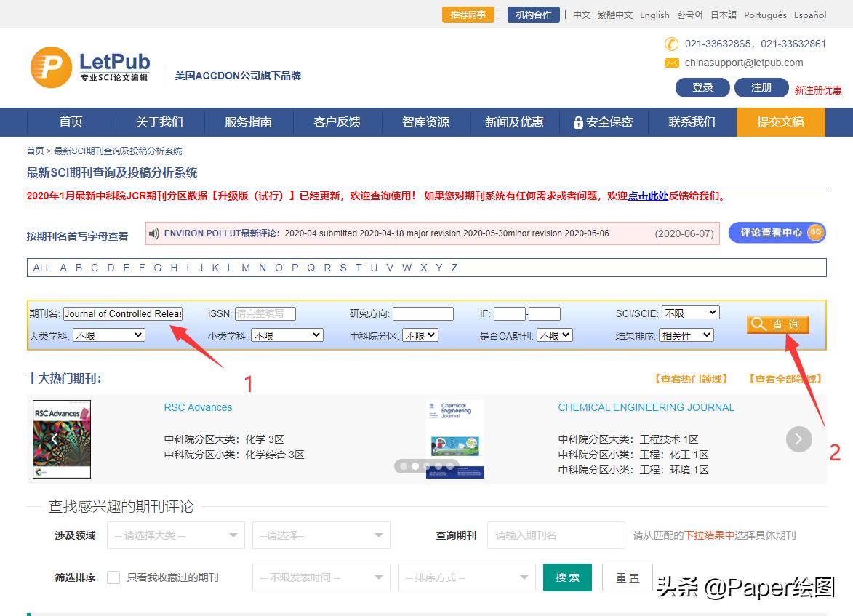Click the RSC Advances cover thumbnail
Image resolution: width=853 pixels, height=616 pixels.
point(62,439)
